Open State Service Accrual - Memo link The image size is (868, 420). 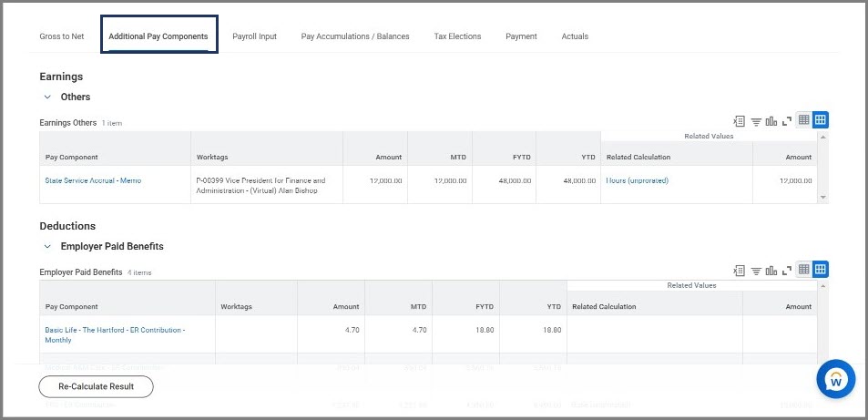[93, 180]
